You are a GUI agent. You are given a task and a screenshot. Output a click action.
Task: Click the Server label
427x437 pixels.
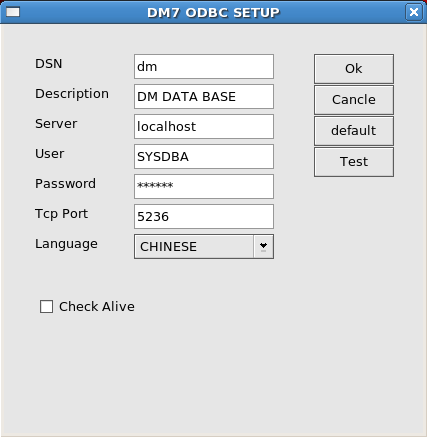56,124
